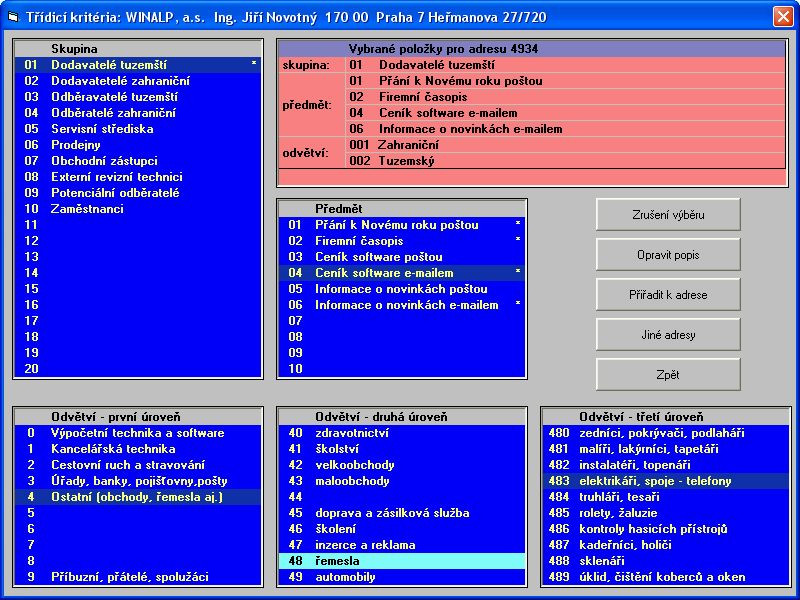Pick group 08 Externí revizní technici
Screen dimensions: 800x600
click(138, 177)
